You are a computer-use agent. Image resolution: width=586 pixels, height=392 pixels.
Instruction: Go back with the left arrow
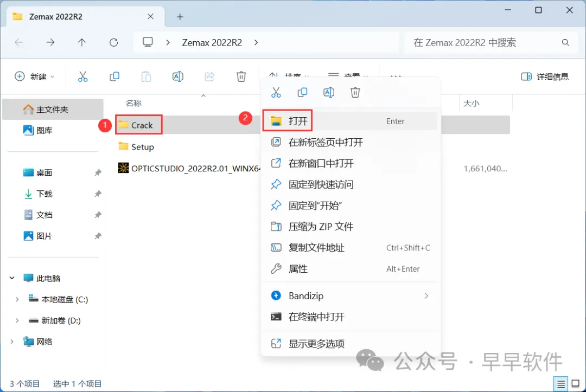pyautogui.click(x=18, y=42)
